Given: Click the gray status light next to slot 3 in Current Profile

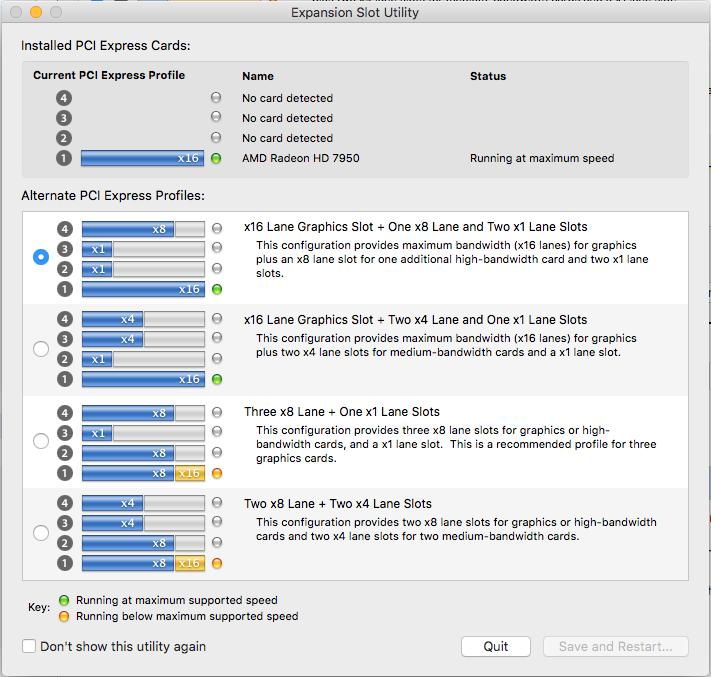Looking at the screenshot, I should 216,117.
